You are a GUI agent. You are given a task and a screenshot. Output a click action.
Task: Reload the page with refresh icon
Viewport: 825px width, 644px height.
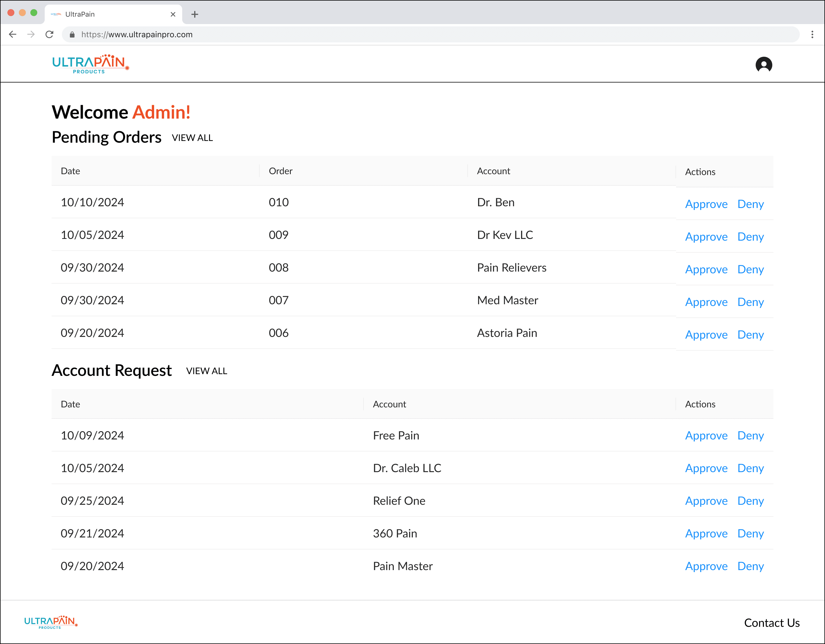coord(50,34)
